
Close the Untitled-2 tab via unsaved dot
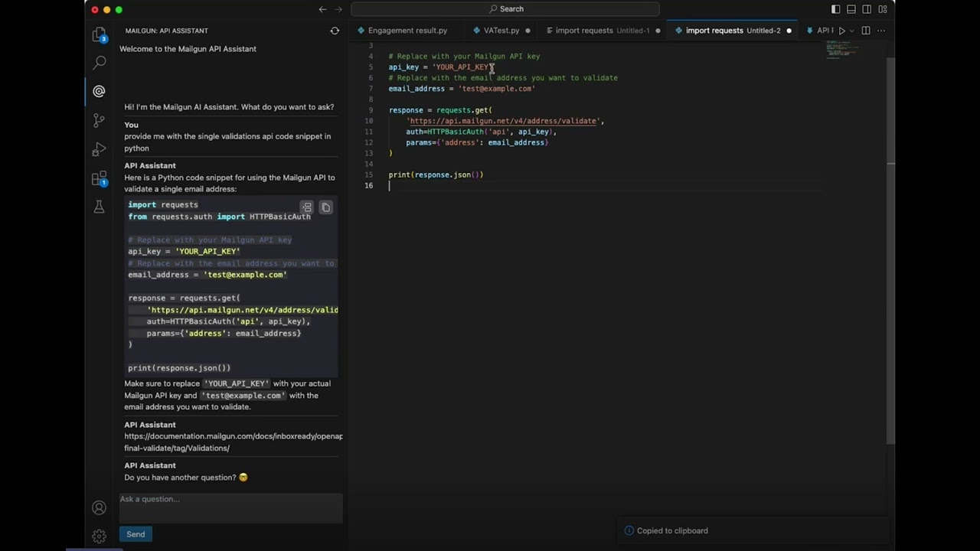789,31
